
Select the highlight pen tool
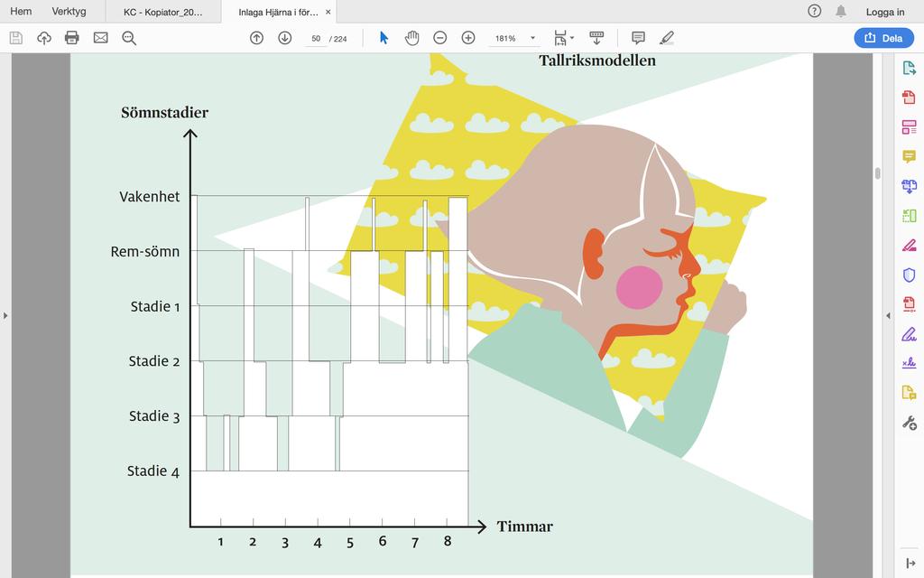pyautogui.click(x=667, y=38)
